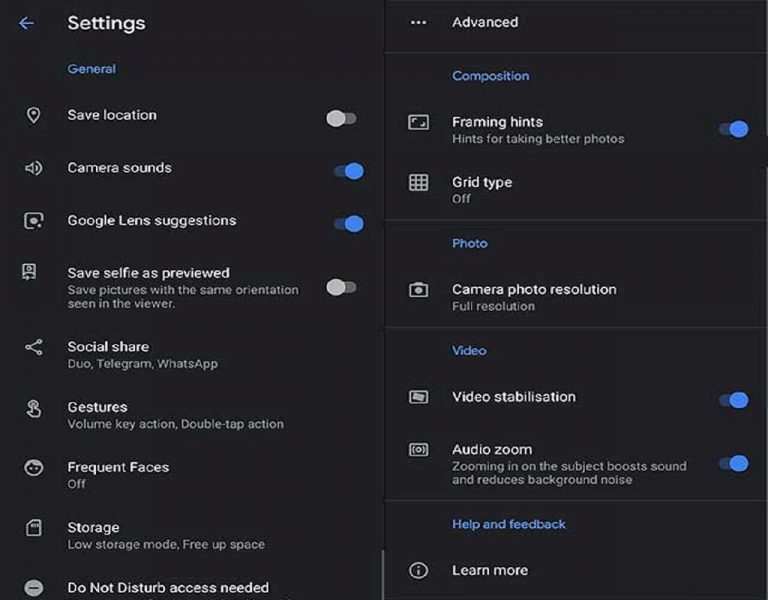Click the Storage SD card icon
768x600 pixels.
pos(33,528)
